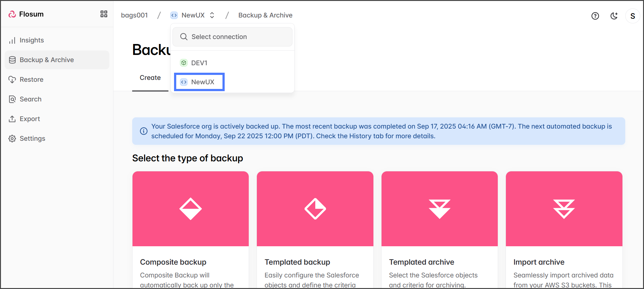Screen dimensions: 644x289
Task: Click Backup & Archive breadcrumb link
Action: (265, 15)
